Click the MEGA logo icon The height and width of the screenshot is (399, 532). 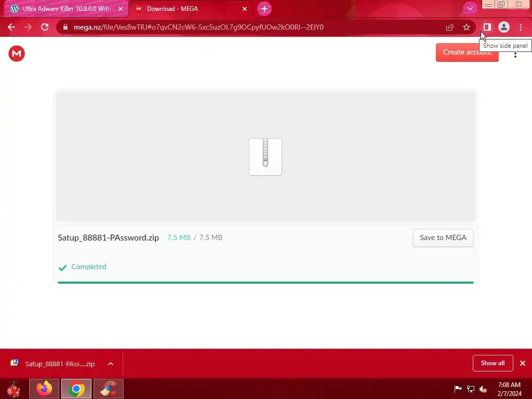click(x=17, y=54)
